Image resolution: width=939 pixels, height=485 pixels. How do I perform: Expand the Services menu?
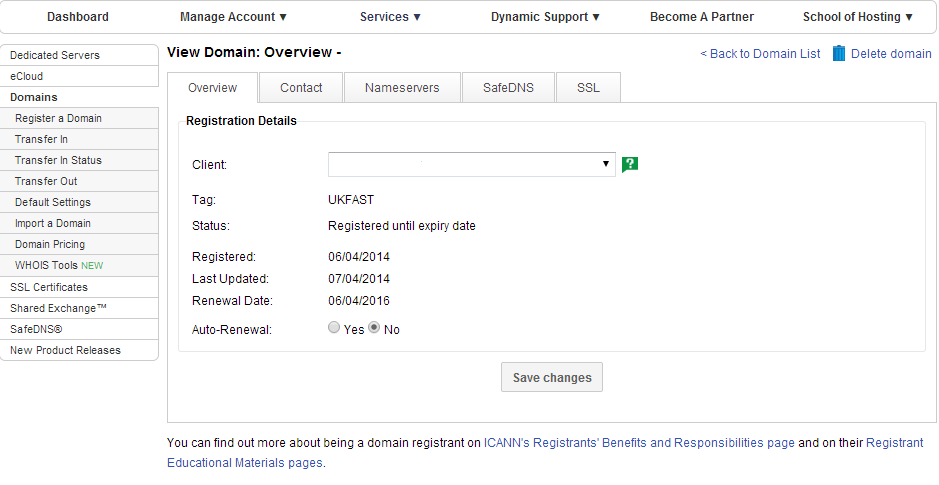tap(390, 17)
